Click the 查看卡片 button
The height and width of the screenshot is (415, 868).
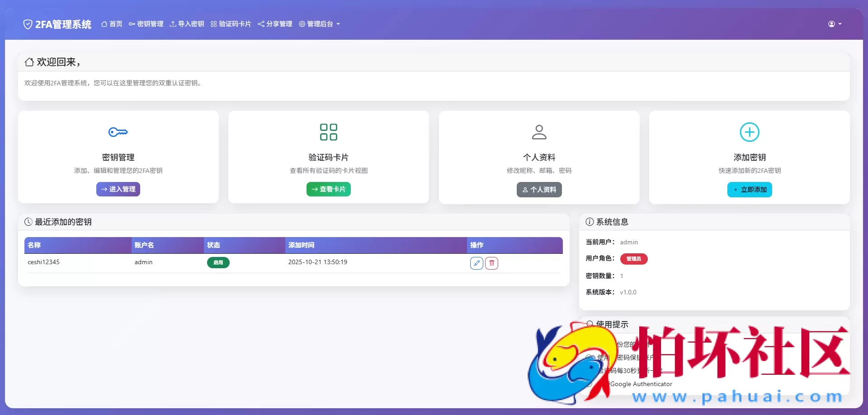[329, 189]
